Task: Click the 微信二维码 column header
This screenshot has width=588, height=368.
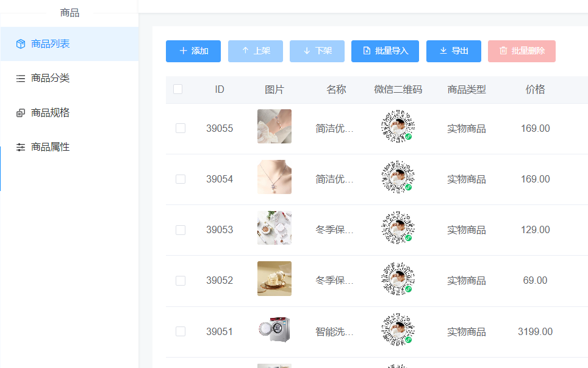Action: (x=398, y=89)
